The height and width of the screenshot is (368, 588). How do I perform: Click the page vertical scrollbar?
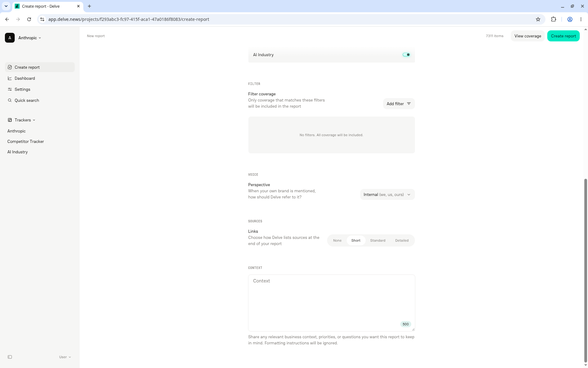[586, 270]
